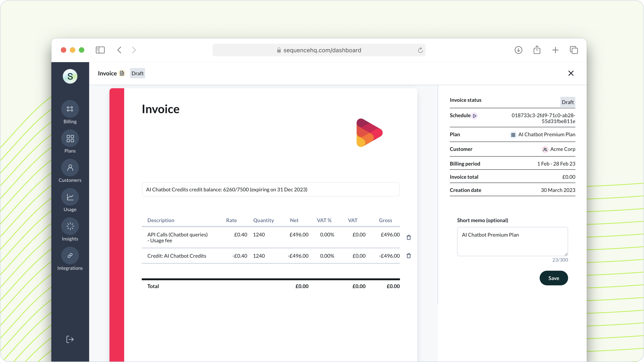The image size is (644, 362).
Task: Open the Insights page icon
Action: point(70,226)
